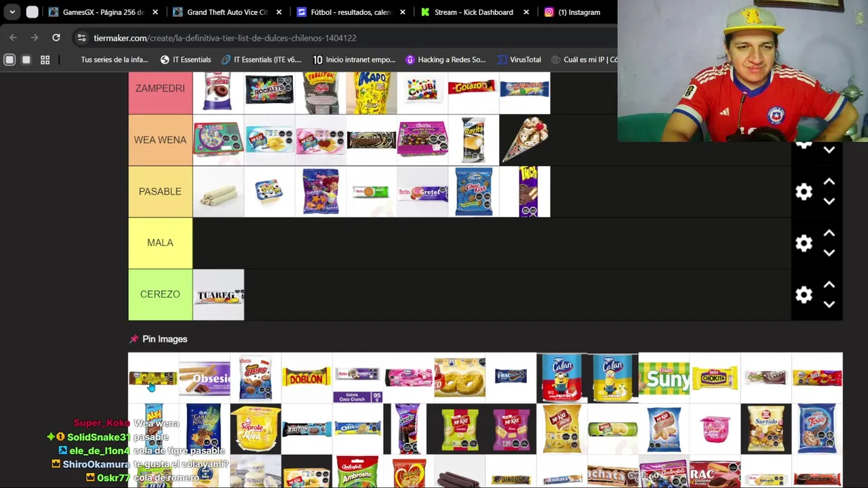Open the tab search dropdown arrow

point(12,12)
